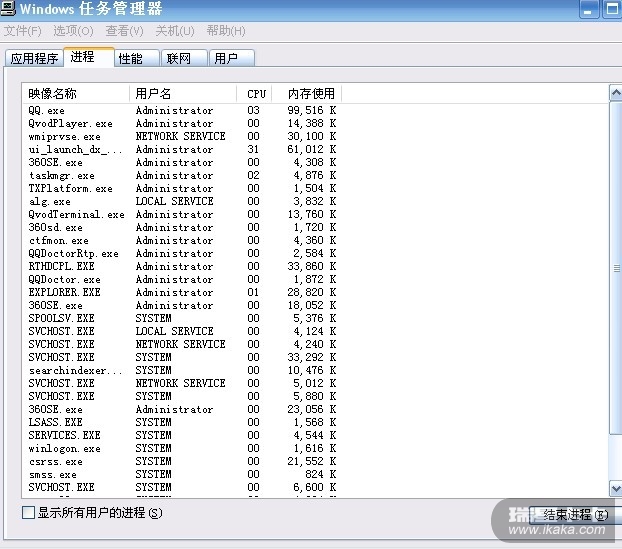Screen dimensions: 622x549
Task: Sort by 内存使用 column header
Action: pos(307,94)
